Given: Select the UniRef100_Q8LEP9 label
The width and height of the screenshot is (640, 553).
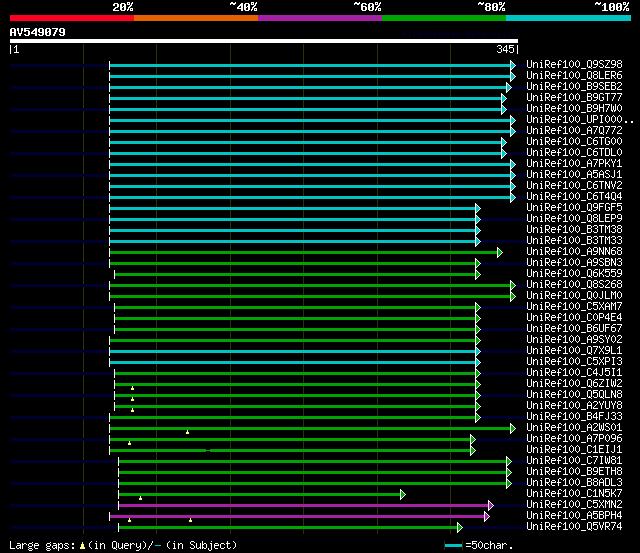Looking at the screenshot, I should point(574,219).
